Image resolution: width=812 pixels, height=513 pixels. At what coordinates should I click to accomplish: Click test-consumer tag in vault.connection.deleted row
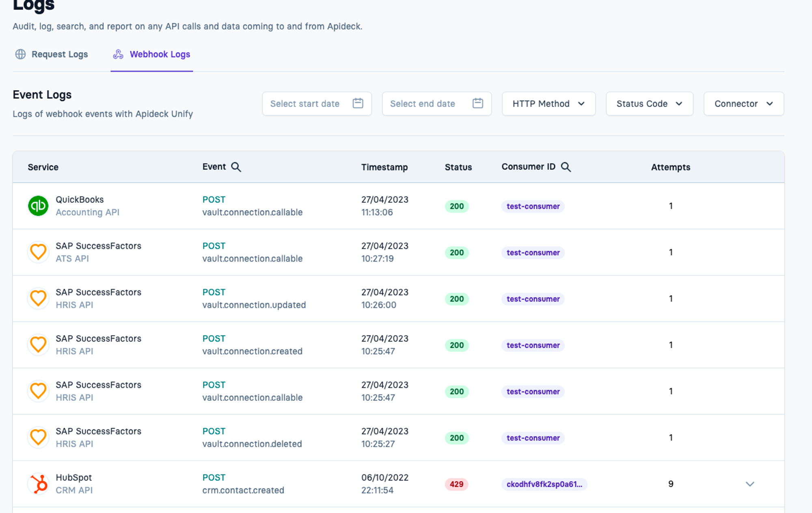click(x=533, y=438)
